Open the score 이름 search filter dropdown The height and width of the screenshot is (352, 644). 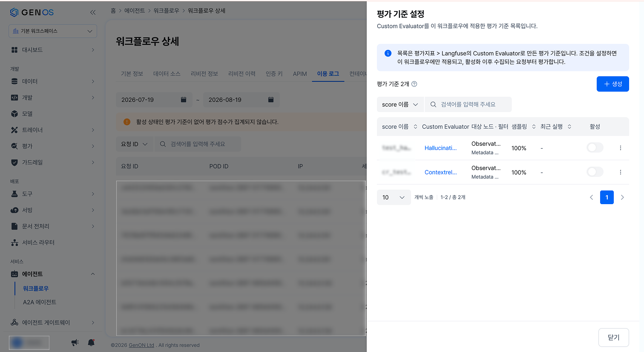[400, 104]
